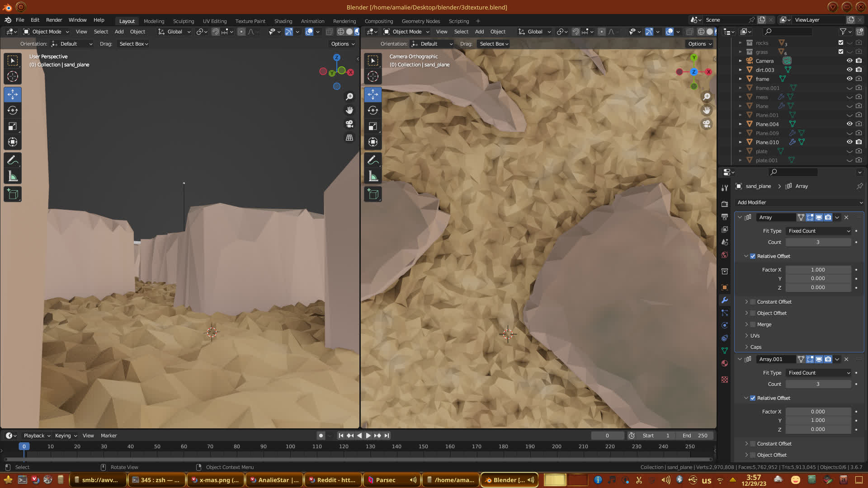Open the Add Modifier dropdown

(799, 202)
